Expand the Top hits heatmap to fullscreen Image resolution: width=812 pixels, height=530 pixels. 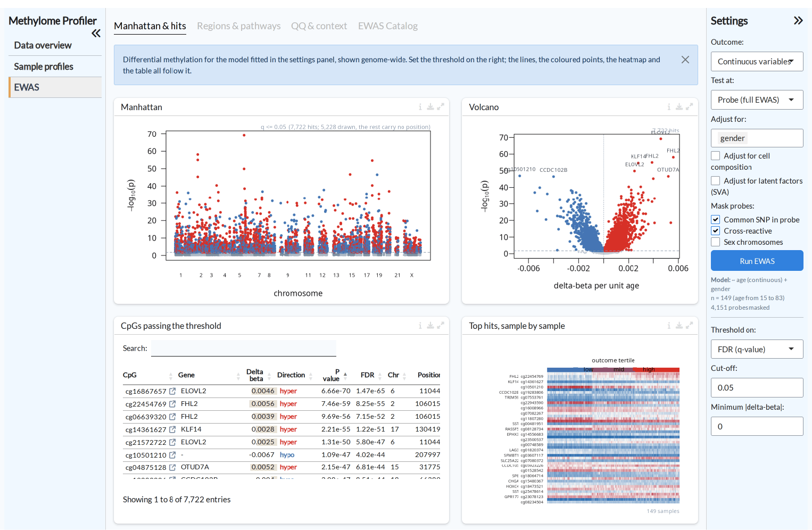(690, 326)
